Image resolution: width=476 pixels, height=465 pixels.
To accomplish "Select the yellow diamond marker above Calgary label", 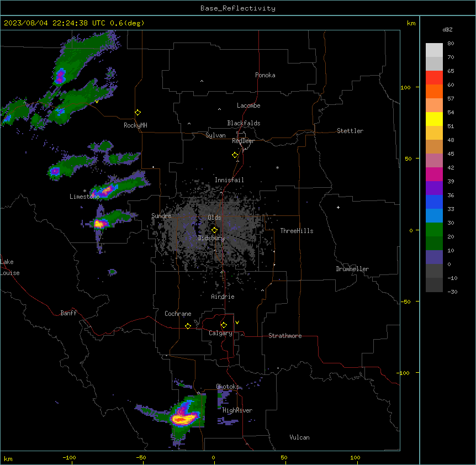I will pyautogui.click(x=224, y=325).
